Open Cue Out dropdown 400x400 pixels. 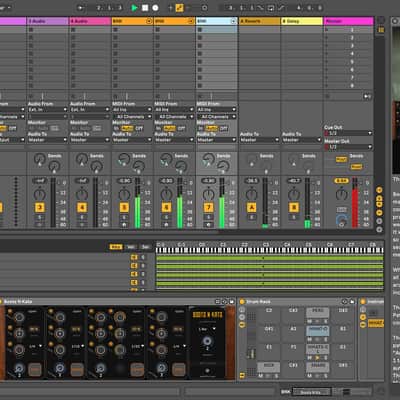(x=348, y=133)
